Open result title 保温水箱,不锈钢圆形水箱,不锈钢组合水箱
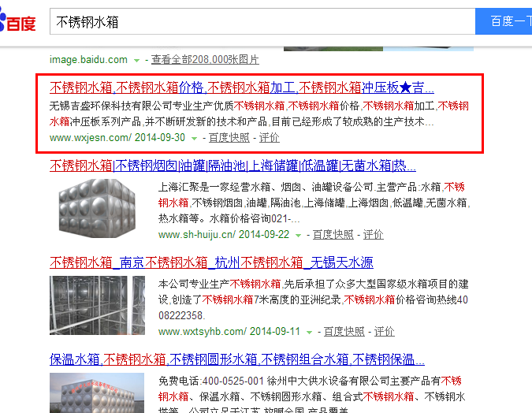Image resolution: width=532 pixels, height=413 pixels. tap(236, 359)
